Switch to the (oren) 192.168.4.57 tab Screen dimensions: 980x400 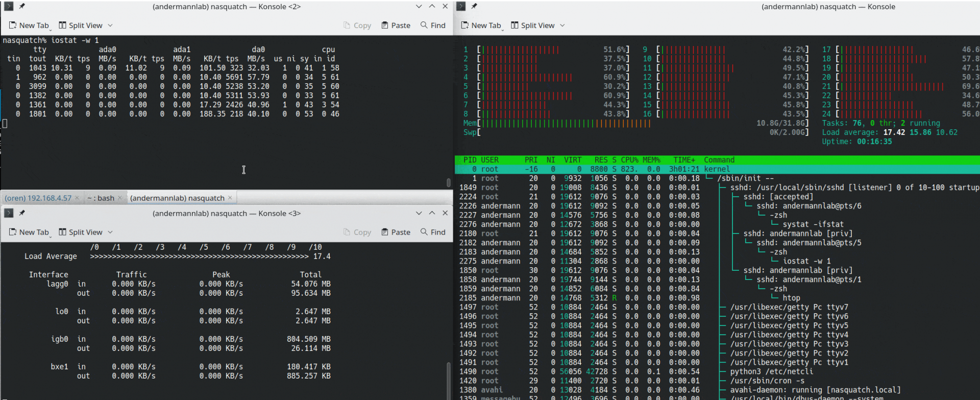(x=38, y=198)
